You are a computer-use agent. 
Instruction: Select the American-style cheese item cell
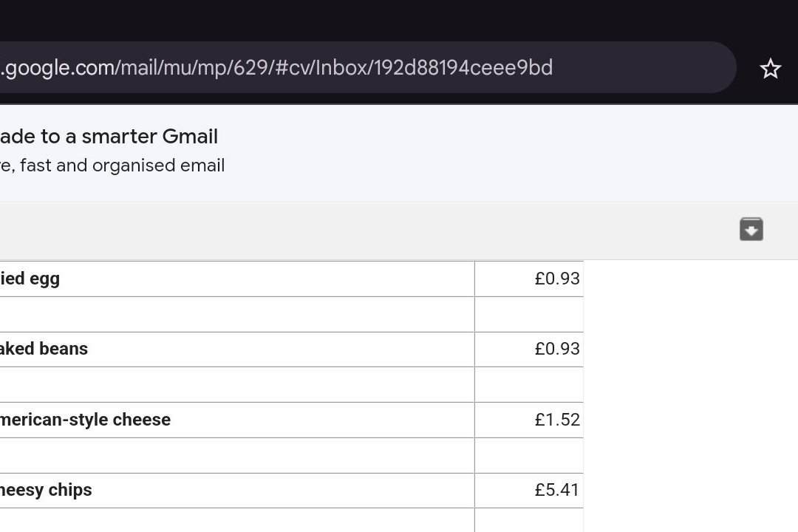(237, 420)
